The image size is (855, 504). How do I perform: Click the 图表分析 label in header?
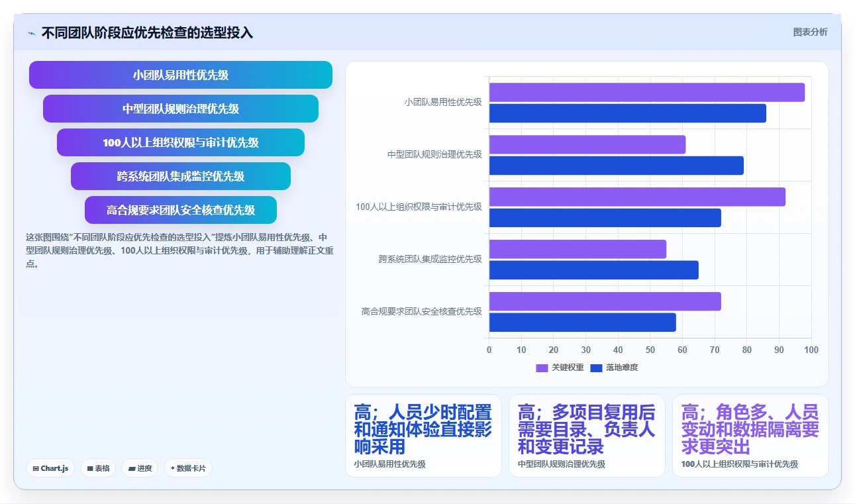tap(810, 32)
